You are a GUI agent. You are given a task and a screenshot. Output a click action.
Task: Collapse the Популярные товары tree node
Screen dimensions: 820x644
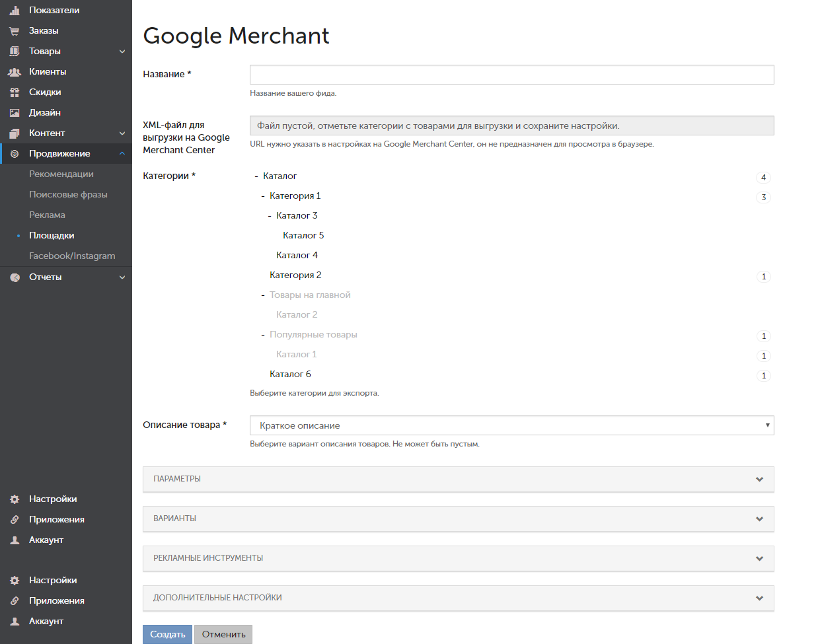(x=263, y=335)
